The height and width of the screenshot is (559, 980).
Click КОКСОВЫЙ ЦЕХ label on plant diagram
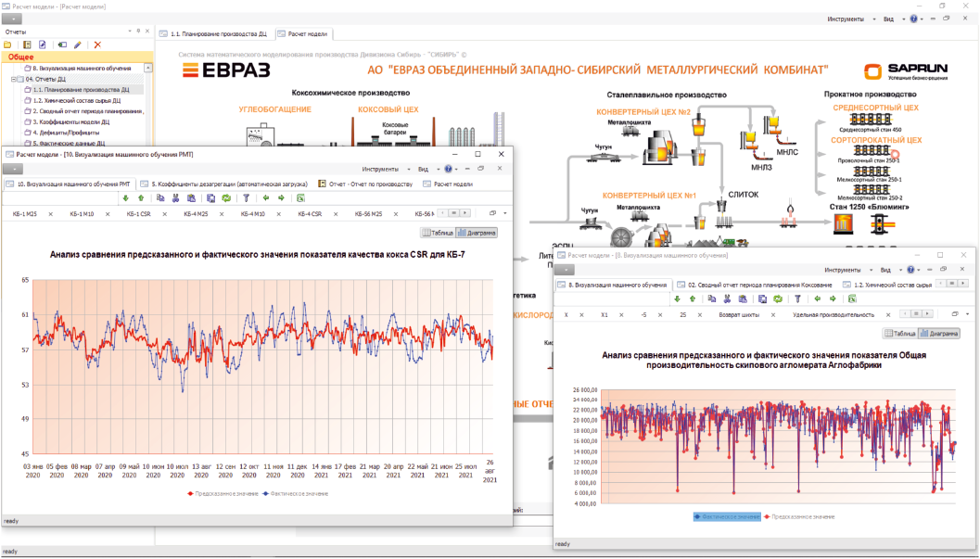click(388, 110)
